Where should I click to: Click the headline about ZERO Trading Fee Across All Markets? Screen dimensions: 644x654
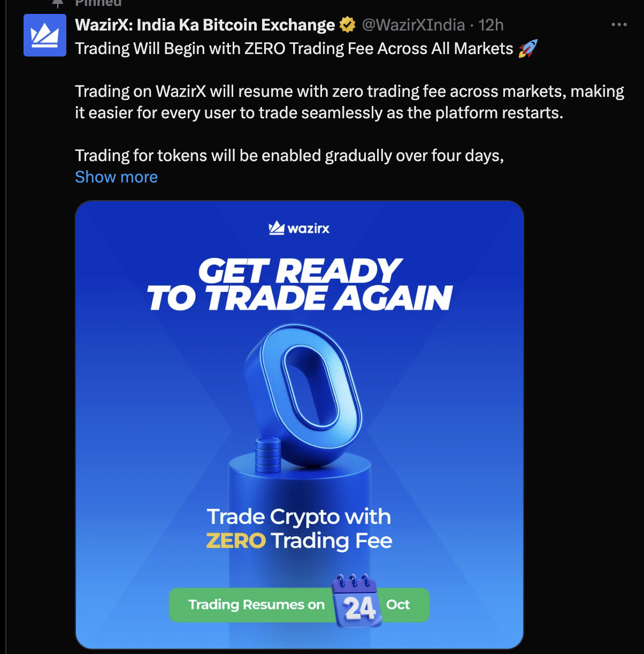coord(294,49)
